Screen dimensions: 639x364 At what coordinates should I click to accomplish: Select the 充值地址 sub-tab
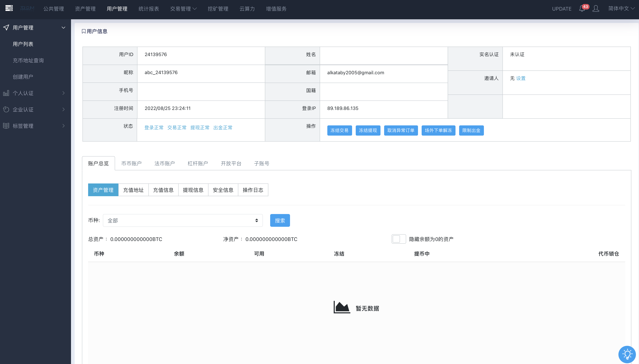(133, 190)
